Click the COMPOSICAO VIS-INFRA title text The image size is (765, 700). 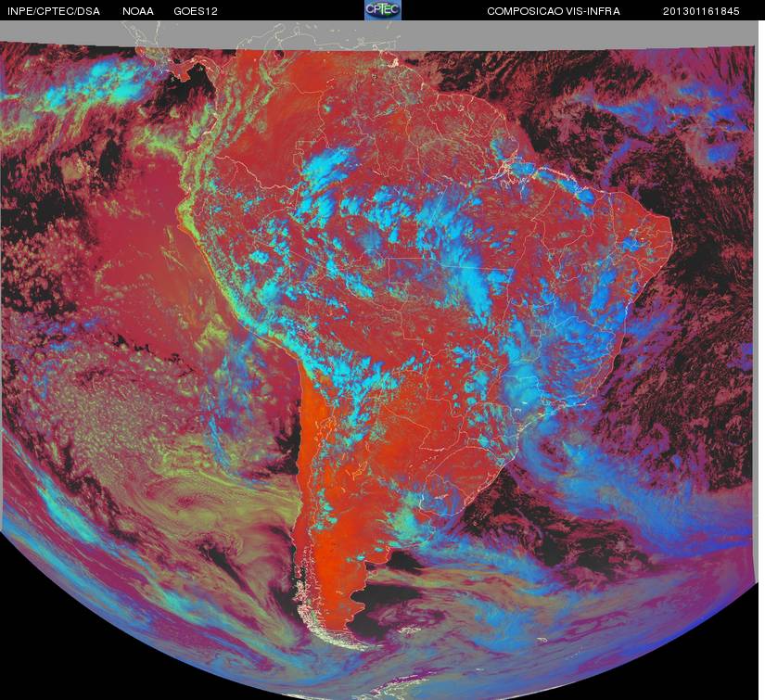554,11
